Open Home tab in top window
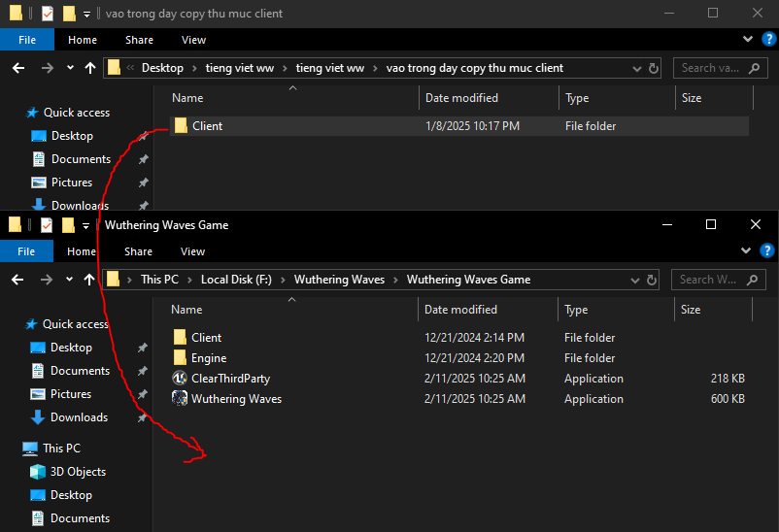This screenshot has height=532, width=779. [83, 40]
